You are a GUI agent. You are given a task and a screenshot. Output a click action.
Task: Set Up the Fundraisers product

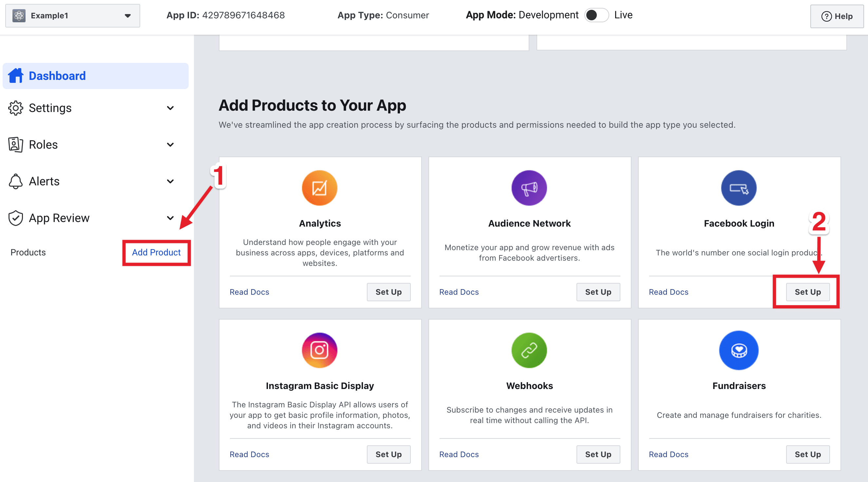coord(808,454)
